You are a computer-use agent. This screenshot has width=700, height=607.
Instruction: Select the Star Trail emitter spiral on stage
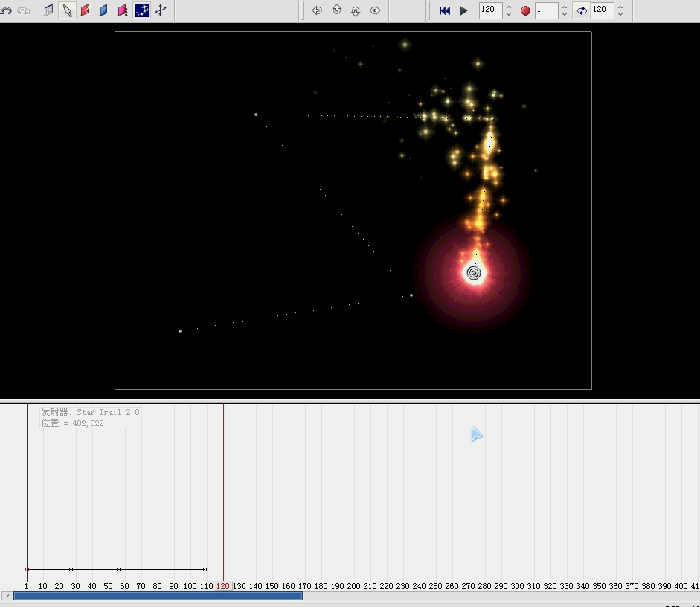coord(474,273)
